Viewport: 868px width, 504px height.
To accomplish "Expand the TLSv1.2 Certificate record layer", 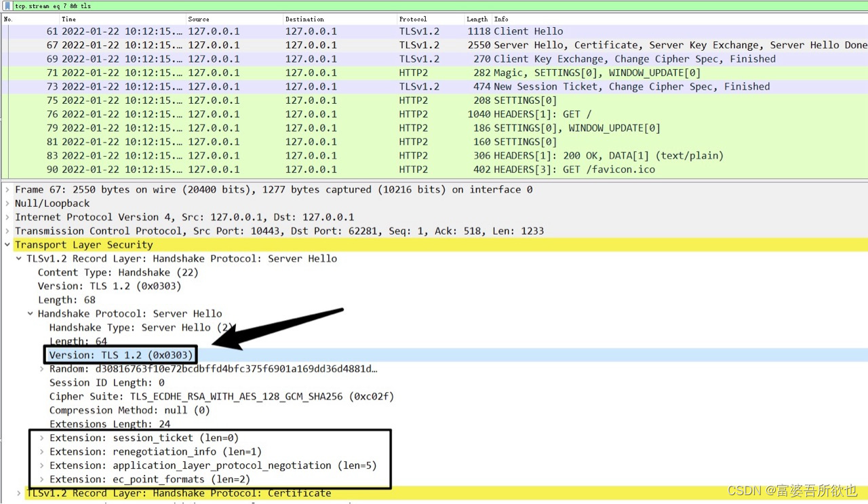I will [x=18, y=493].
